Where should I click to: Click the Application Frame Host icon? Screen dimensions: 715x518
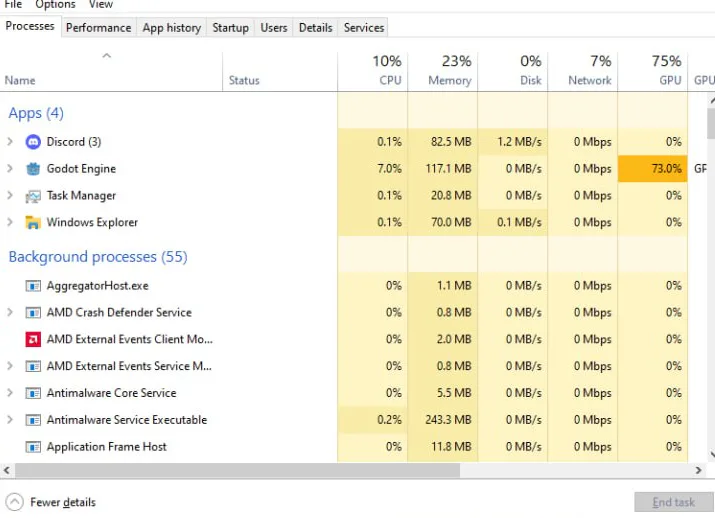click(33, 447)
